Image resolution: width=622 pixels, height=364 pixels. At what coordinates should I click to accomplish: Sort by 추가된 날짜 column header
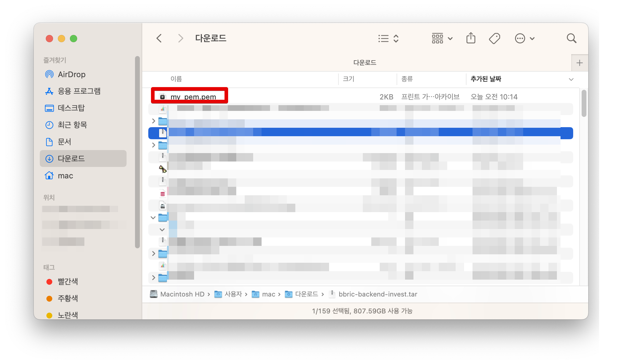[486, 79]
